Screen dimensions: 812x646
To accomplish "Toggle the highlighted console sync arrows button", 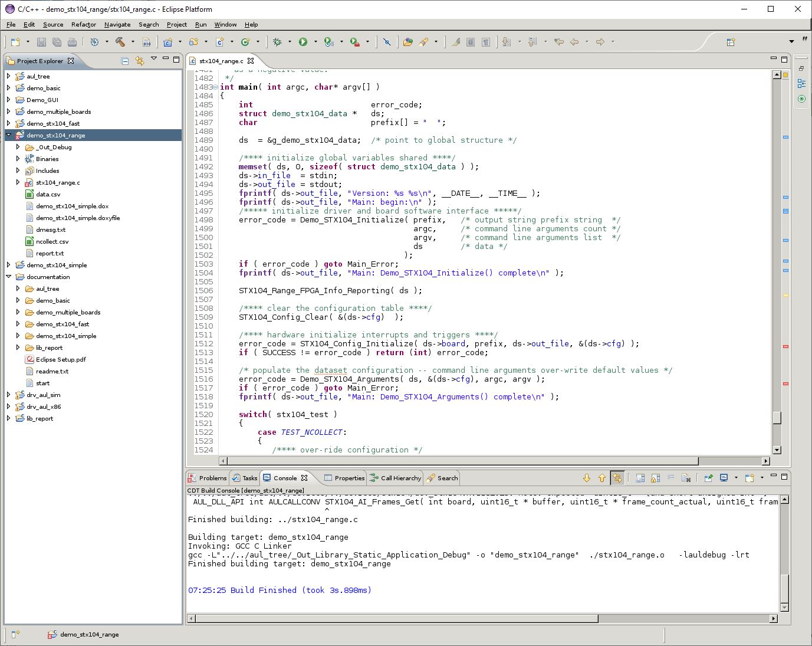I will [617, 478].
